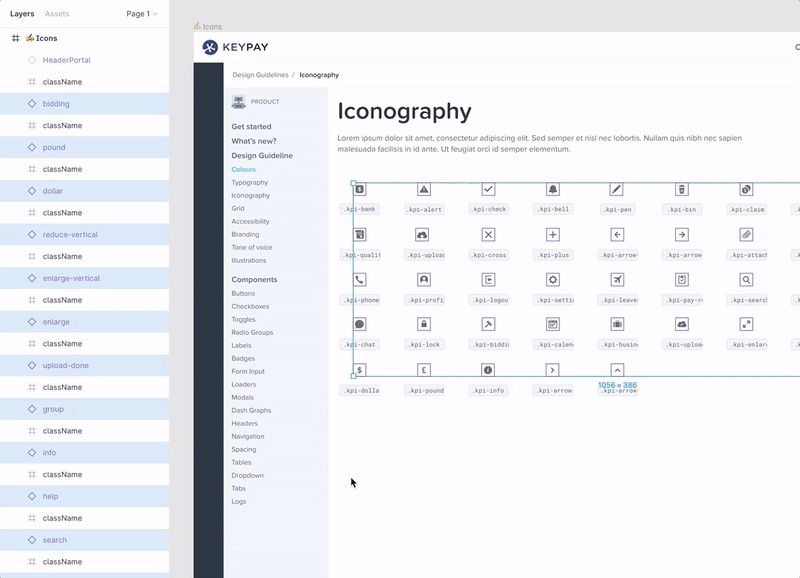Click the calendar icon in the grid

(553, 324)
